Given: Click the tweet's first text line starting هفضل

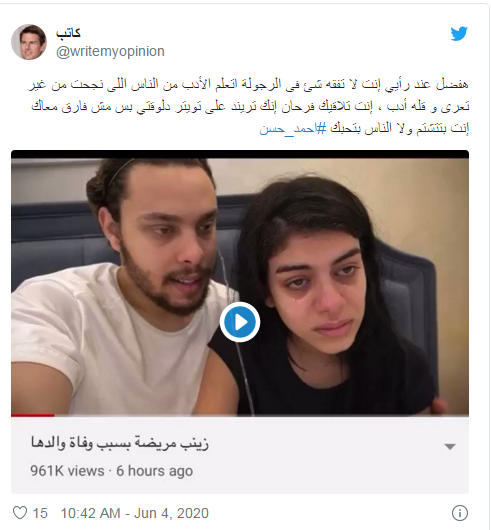Looking at the screenshot, I should pos(248,84).
